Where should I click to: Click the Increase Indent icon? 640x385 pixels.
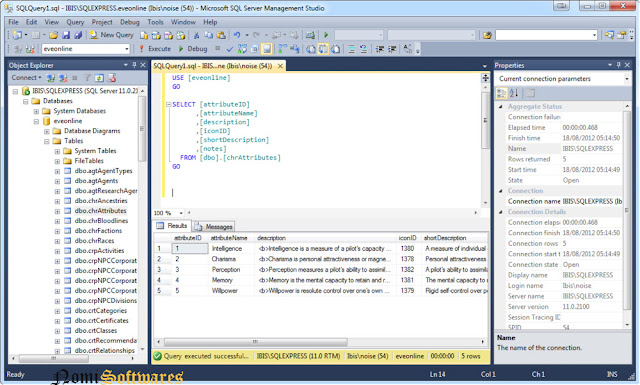(392, 49)
